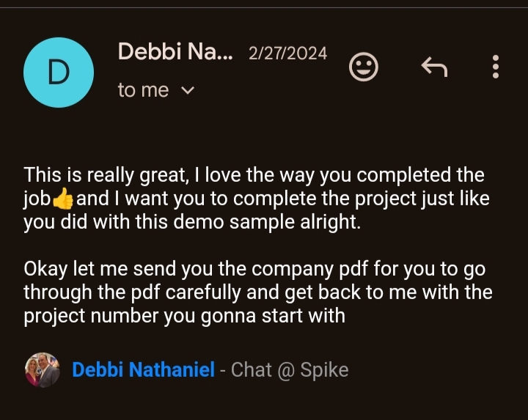Expand recipient details with the chevron
528x420 pixels.
point(187,91)
